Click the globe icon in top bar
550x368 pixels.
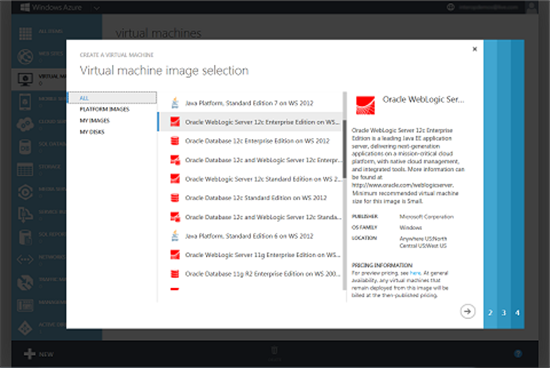click(451, 7)
